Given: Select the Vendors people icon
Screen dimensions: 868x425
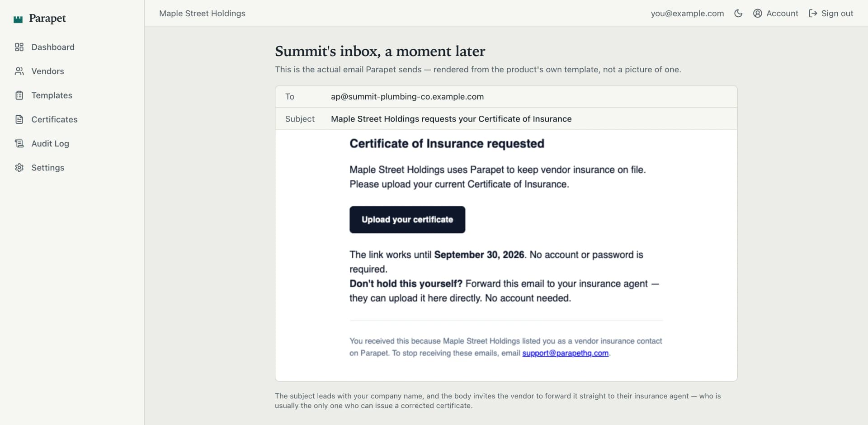Looking at the screenshot, I should 19,71.
